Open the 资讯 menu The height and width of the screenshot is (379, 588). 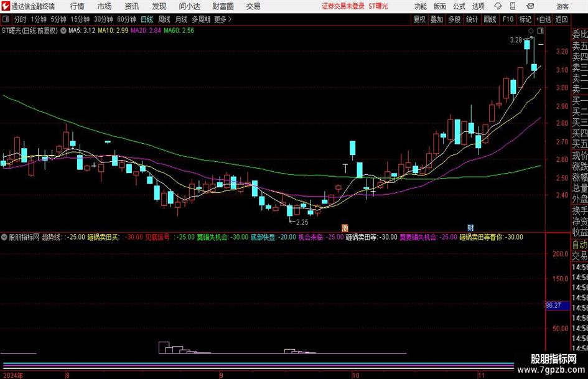[132, 6]
